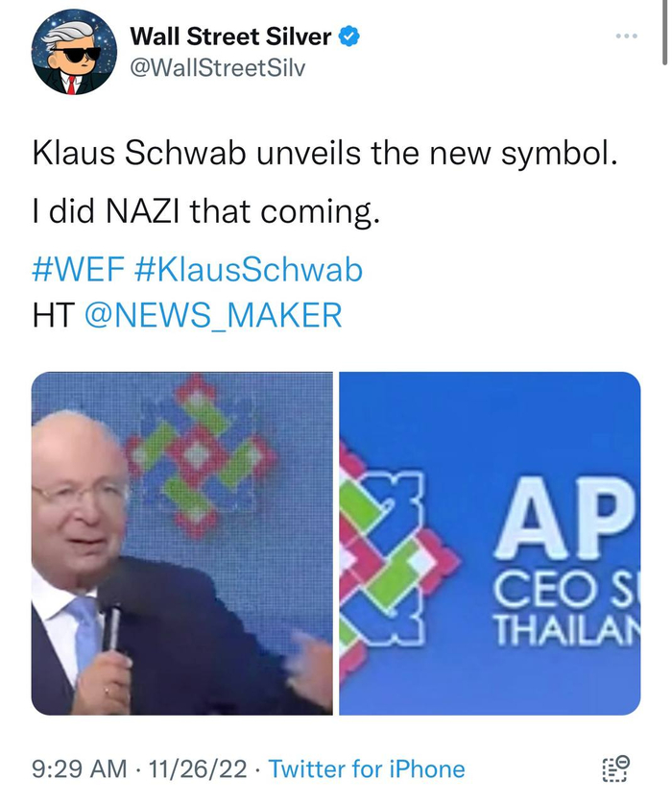Open the #WEF hashtag
This screenshot has height=804, width=672.
coord(78,270)
